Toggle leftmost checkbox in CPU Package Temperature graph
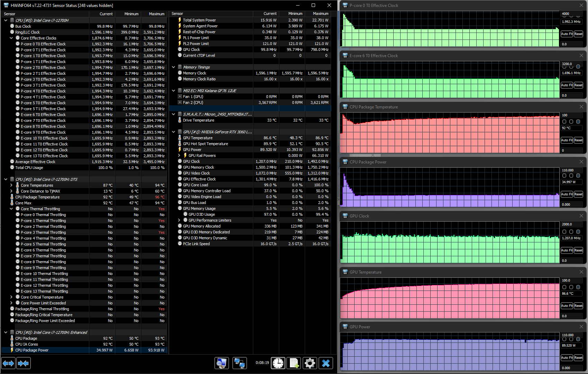Screen dimensions: 588x374 [x=564, y=122]
